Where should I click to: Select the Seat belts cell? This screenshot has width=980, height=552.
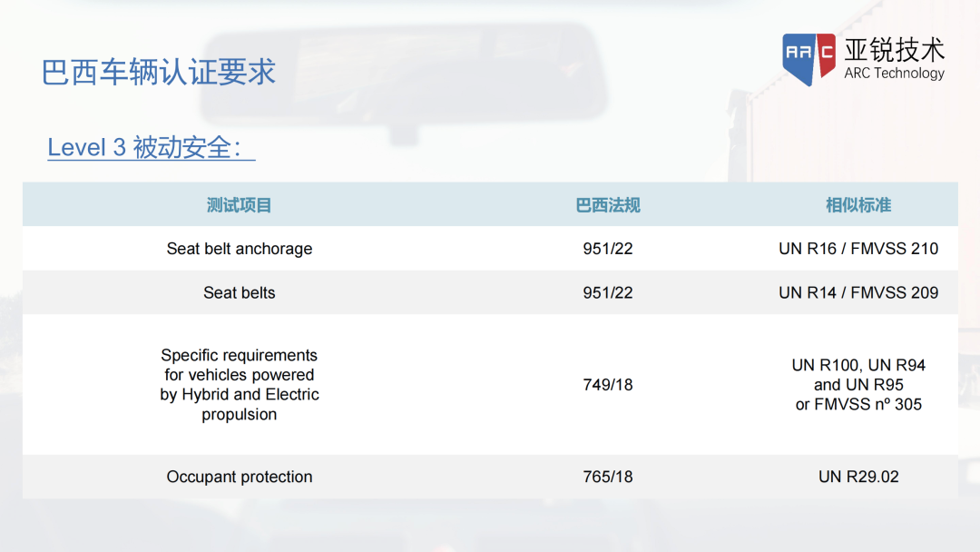(x=240, y=292)
